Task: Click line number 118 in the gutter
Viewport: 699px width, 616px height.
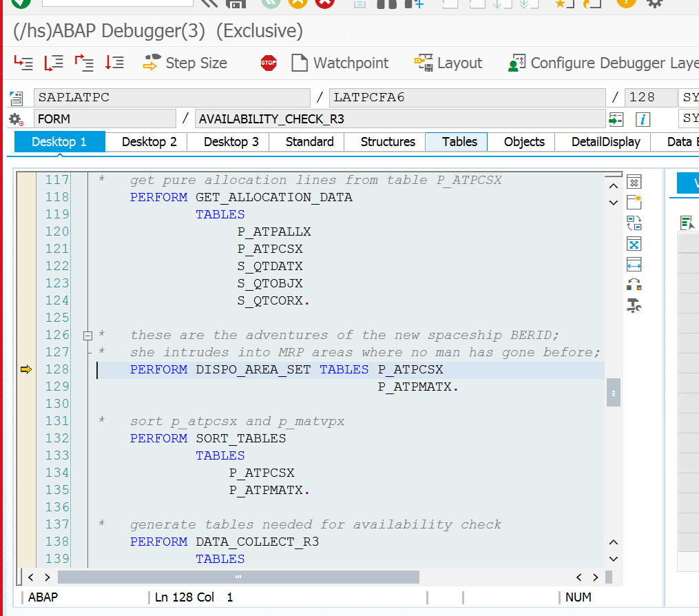Action: pos(58,197)
